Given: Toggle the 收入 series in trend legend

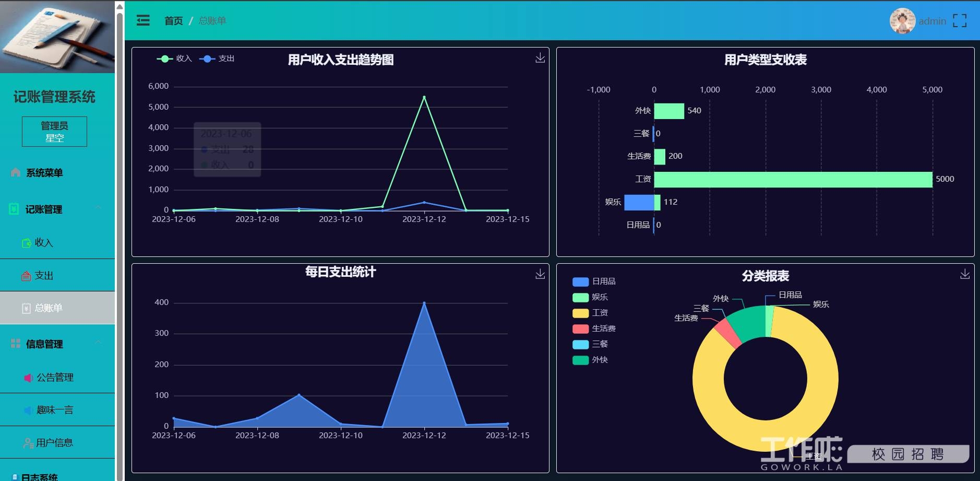Looking at the screenshot, I should point(174,58).
